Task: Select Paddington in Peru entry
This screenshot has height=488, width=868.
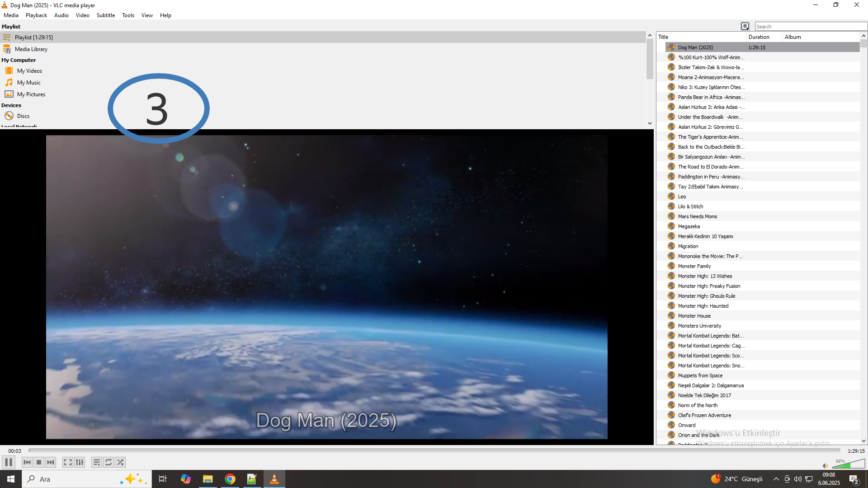Action: point(762,177)
